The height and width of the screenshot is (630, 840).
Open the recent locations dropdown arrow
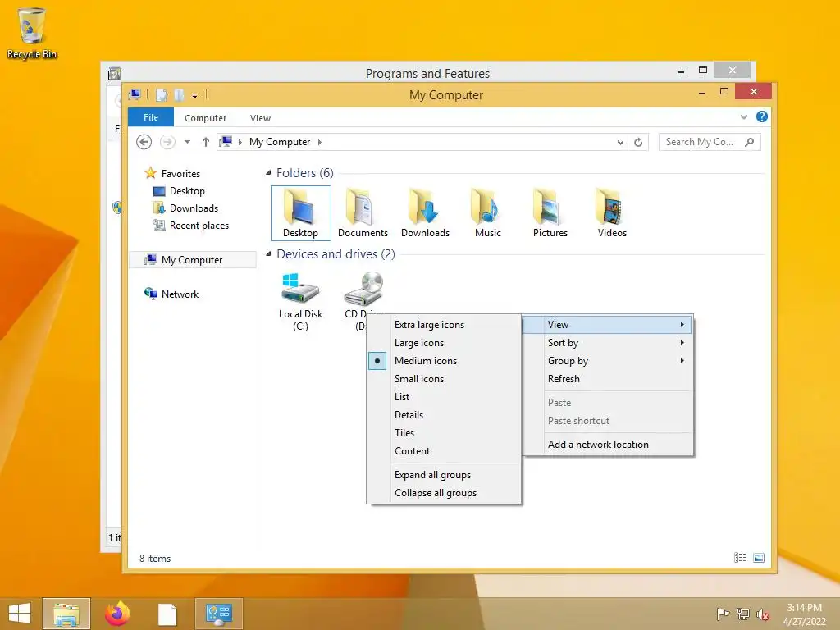188,142
